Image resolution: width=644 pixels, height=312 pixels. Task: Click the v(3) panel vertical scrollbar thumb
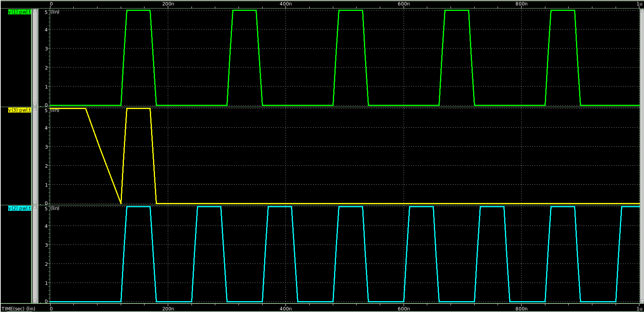pyautogui.click(x=35, y=156)
